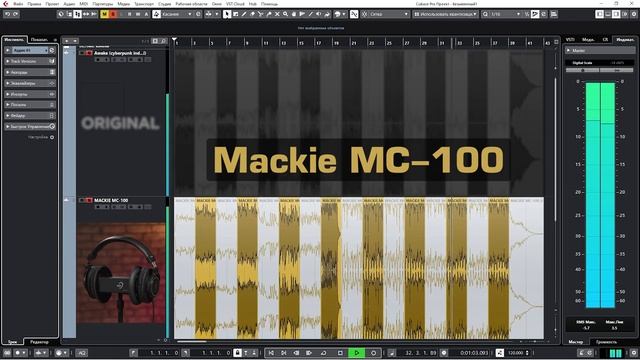Image resolution: width=640 pixels, height=360 pixels.
Task: Click the vertical scrollbar of the arrangement
Action: coord(556,149)
